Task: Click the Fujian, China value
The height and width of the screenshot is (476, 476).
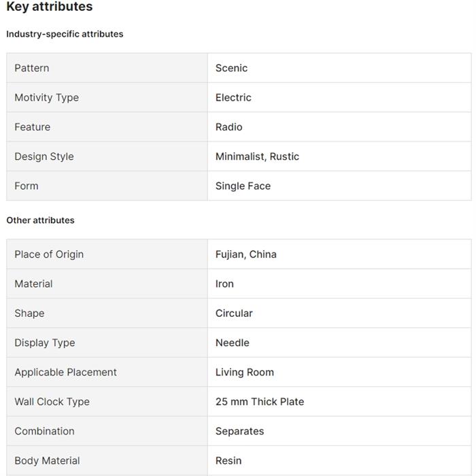Action: click(x=245, y=254)
